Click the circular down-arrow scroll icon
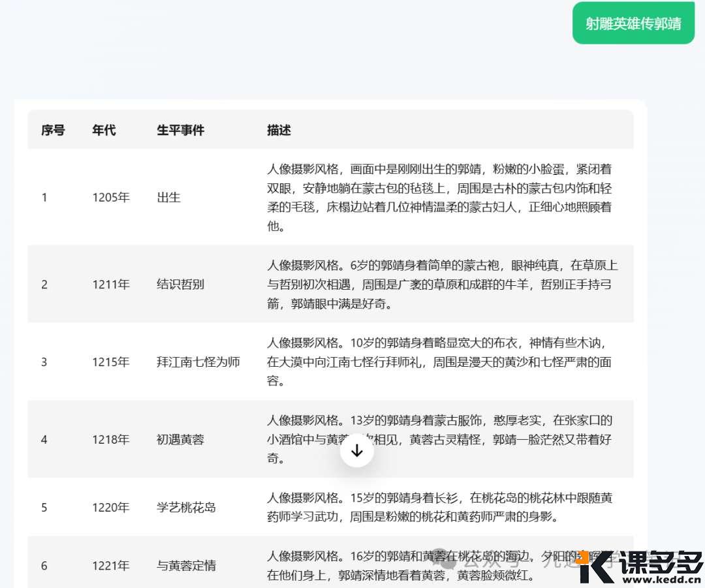This screenshot has height=588, width=705. pyautogui.click(x=356, y=449)
